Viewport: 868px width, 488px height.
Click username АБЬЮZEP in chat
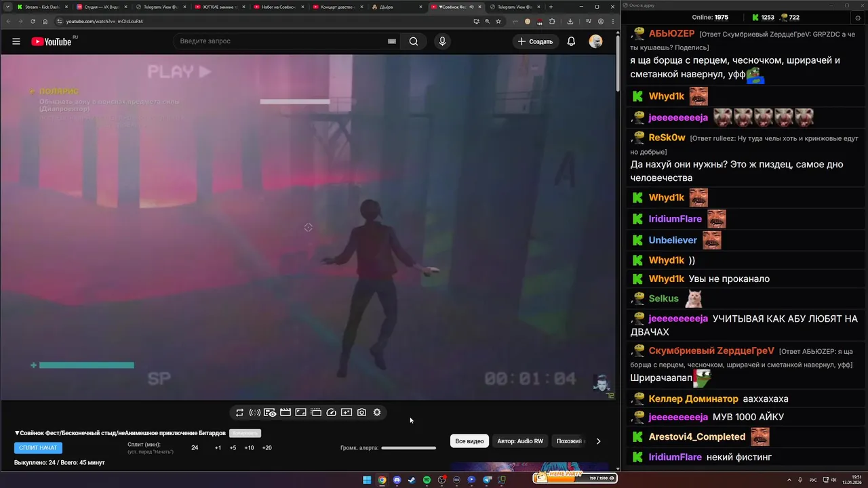[x=671, y=33]
